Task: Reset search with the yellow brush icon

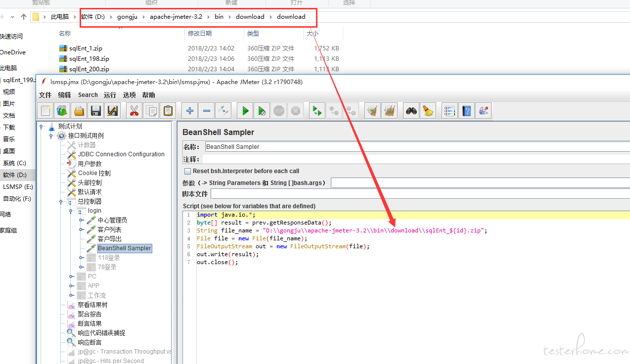Action: (428, 111)
